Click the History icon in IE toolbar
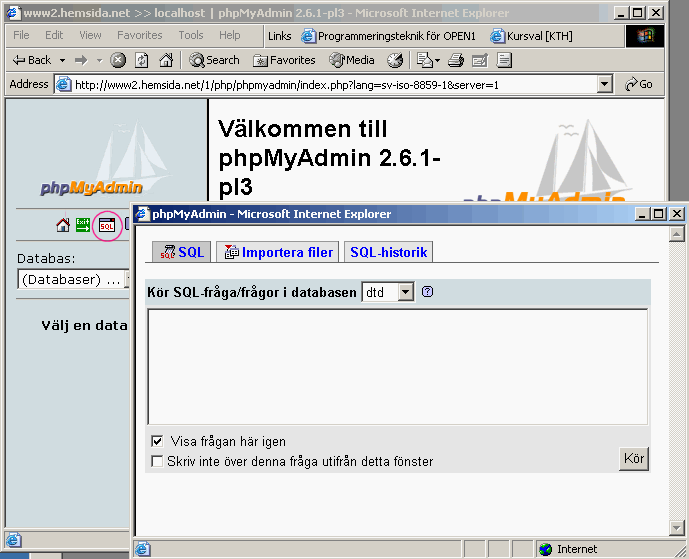Viewport: 689px width, 559px height. [x=395, y=60]
